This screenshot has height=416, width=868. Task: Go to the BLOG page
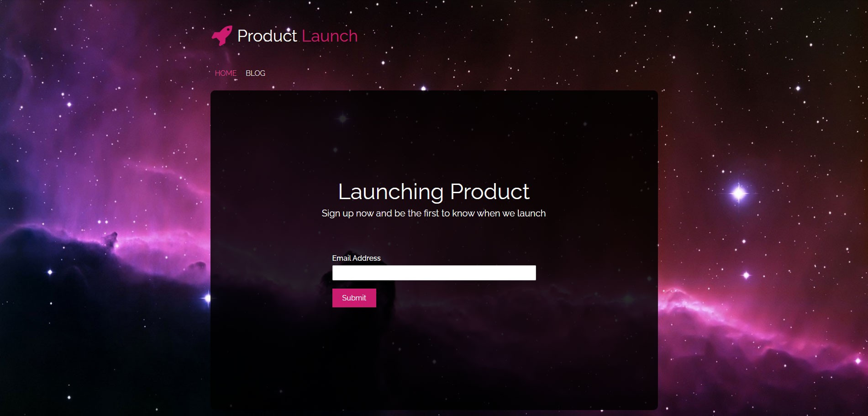pyautogui.click(x=255, y=73)
